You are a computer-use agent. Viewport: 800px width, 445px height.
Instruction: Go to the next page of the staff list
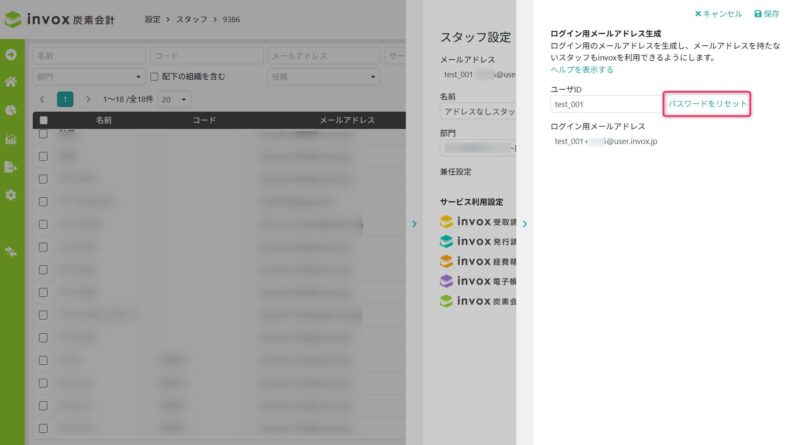pyautogui.click(x=88, y=99)
